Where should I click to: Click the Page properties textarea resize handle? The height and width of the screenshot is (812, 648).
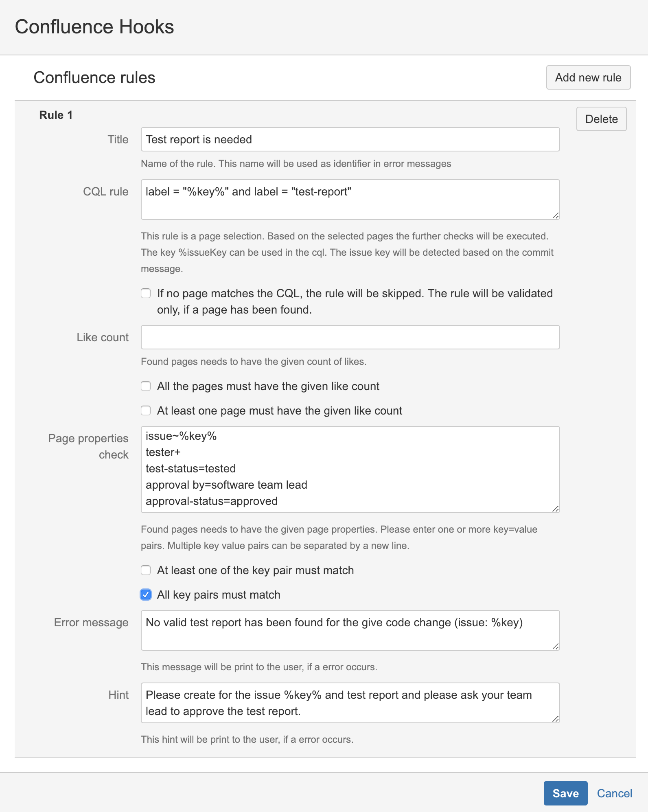point(556,509)
